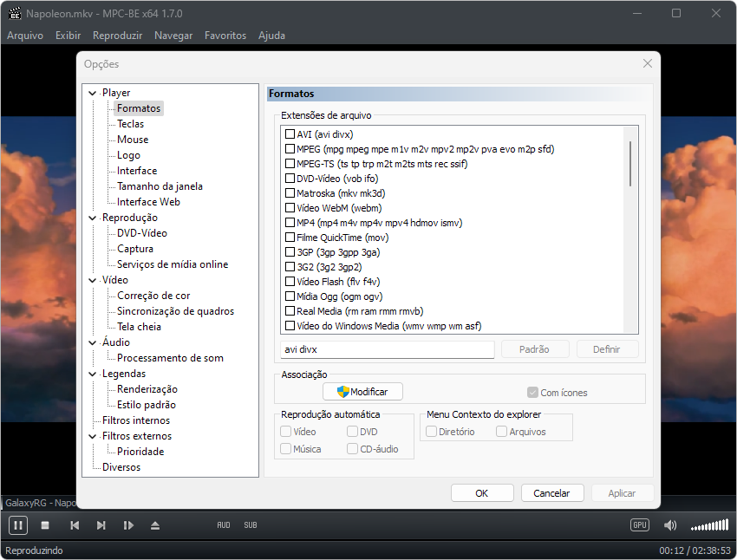Pause the playing video
Screen dimensions: 737x560
click(x=17, y=525)
